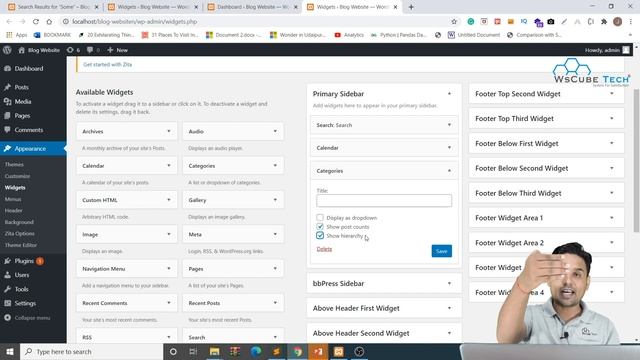Open the Apps shortcut in bookmarks bar
Image resolution: width=640 pixels, height=360 pixels.
[x=17, y=35]
